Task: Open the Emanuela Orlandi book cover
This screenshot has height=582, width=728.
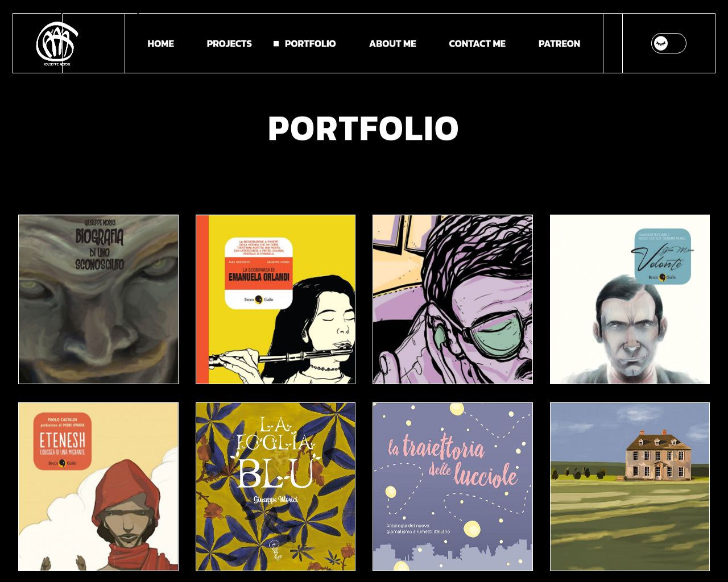Action: 275,299
